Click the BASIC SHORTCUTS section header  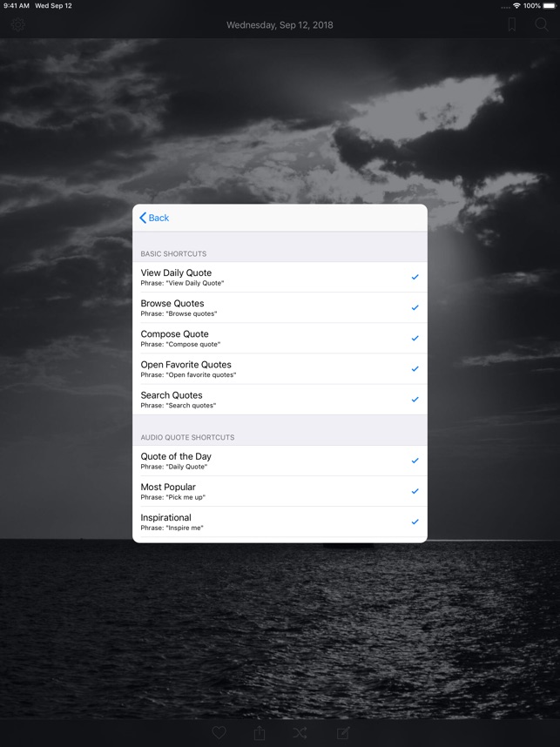pyautogui.click(x=173, y=254)
